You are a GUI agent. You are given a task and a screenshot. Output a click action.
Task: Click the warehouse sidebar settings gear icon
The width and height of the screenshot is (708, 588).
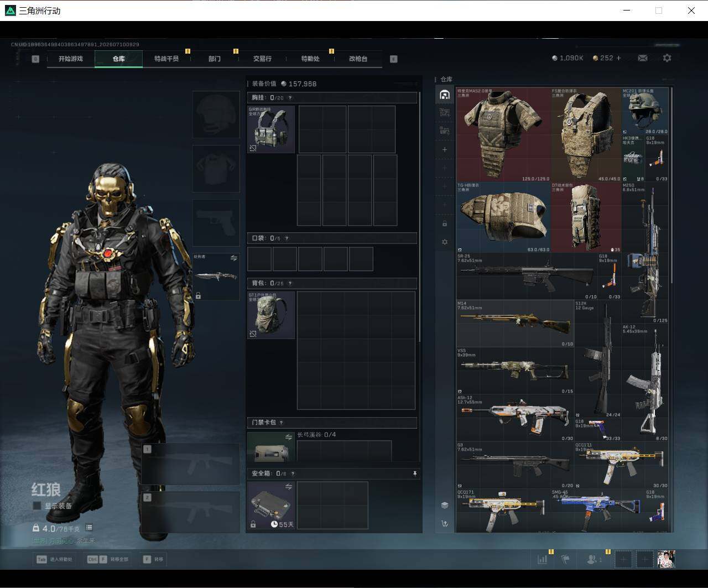click(x=445, y=242)
